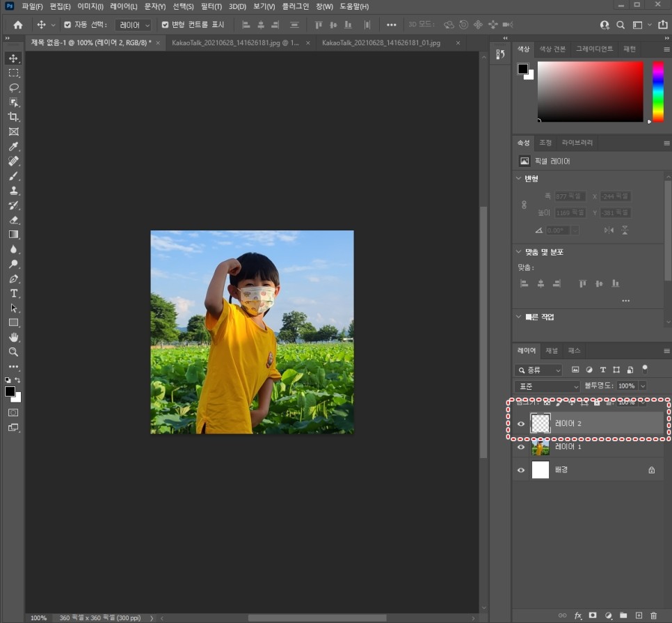Hide the 배경 layer eye icon
Viewport: 672px width, 623px height.
click(521, 470)
